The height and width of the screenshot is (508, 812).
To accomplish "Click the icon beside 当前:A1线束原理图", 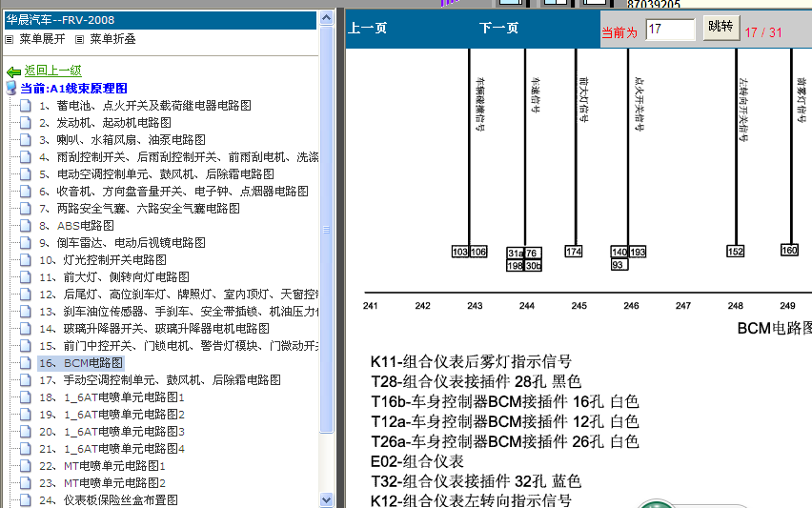I will click(11, 88).
